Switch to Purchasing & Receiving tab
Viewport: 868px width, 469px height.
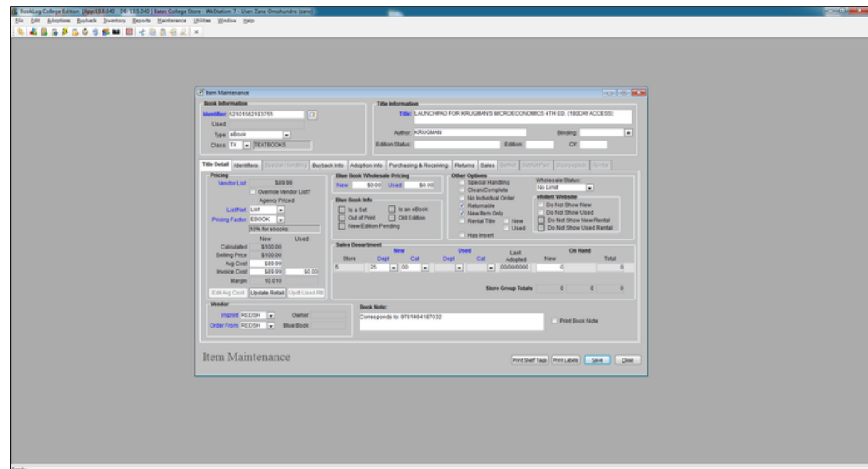(x=418, y=165)
